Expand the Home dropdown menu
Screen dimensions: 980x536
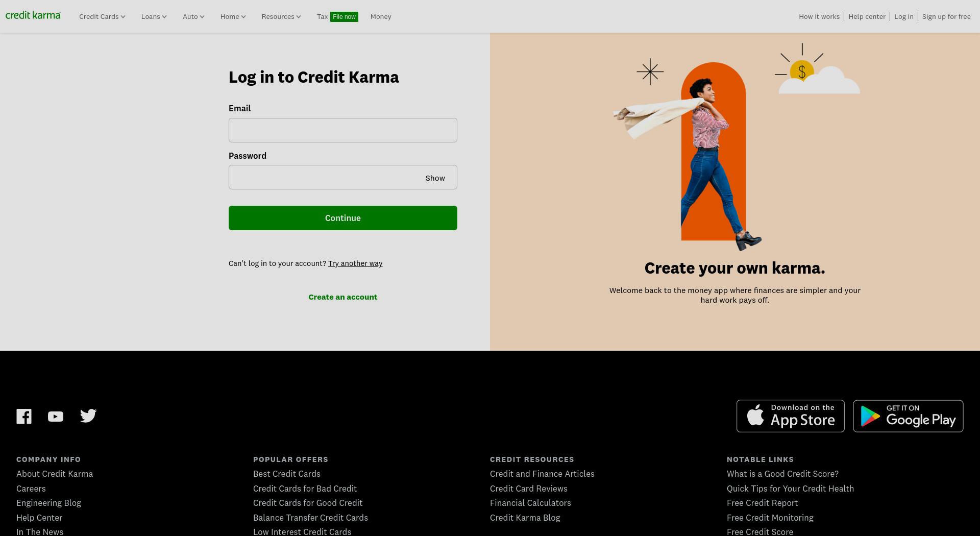tap(233, 17)
